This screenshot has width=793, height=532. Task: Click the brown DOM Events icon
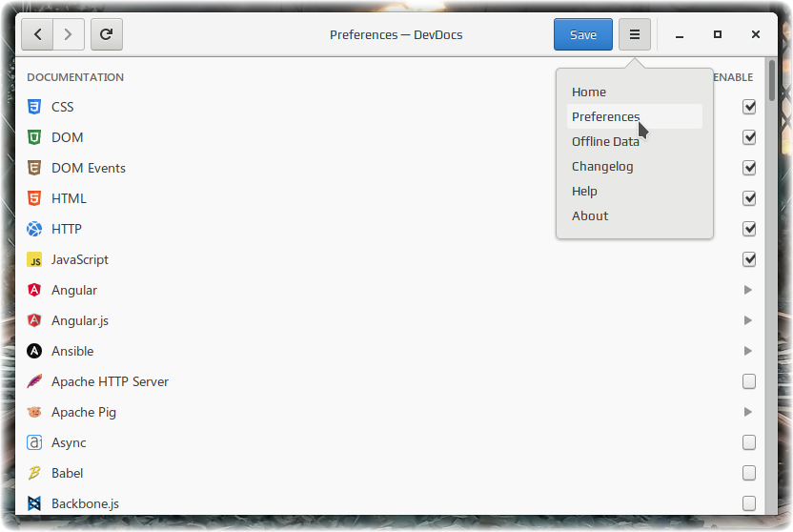click(x=34, y=168)
